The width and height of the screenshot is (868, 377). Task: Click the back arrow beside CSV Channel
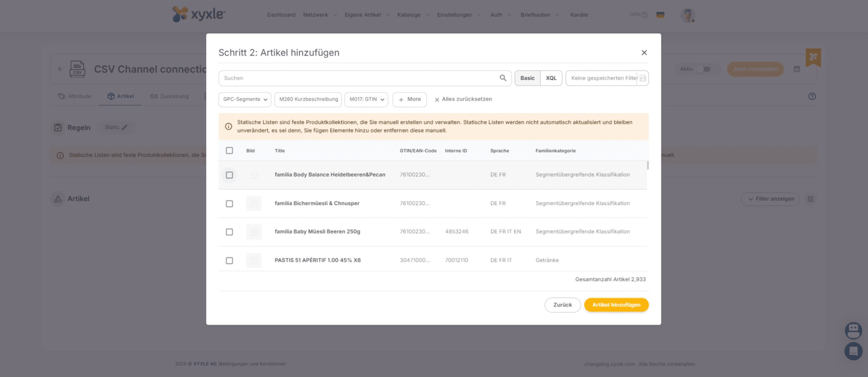tap(61, 69)
